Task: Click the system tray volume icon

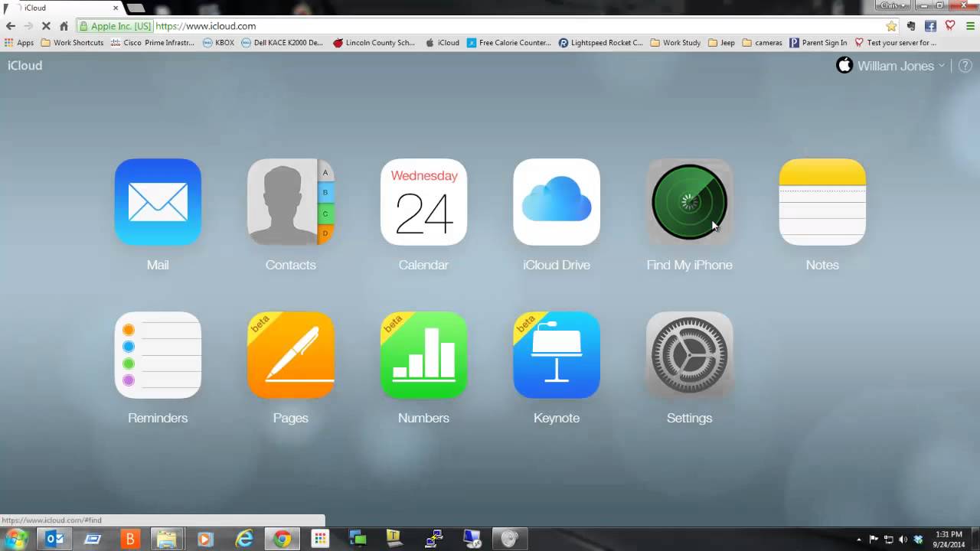Action: (x=903, y=540)
